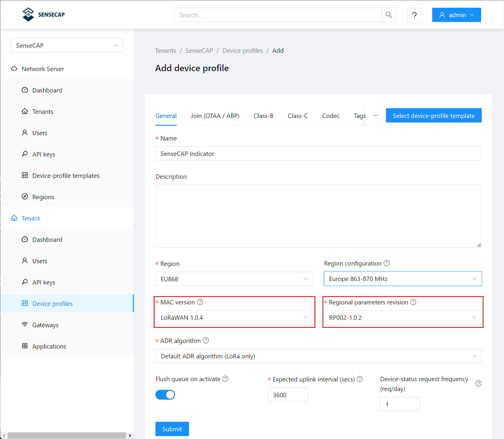
Task: Switch to the General tab
Action: [166, 116]
